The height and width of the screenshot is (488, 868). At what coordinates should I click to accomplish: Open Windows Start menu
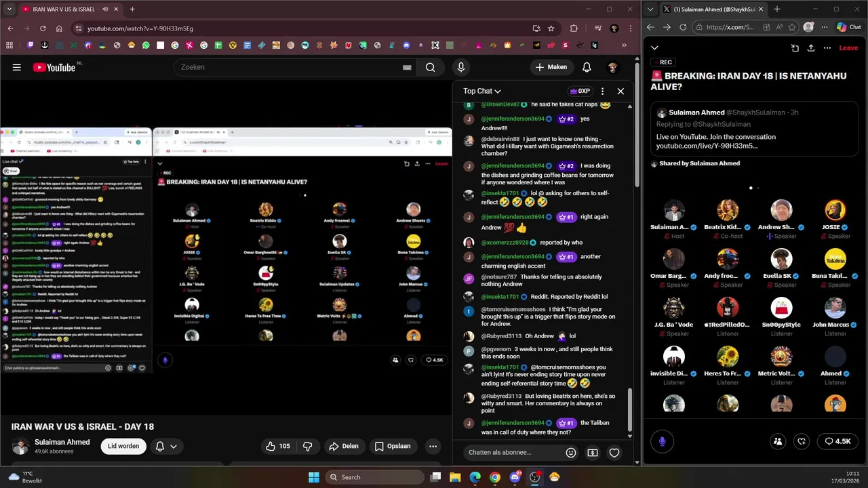point(314,477)
